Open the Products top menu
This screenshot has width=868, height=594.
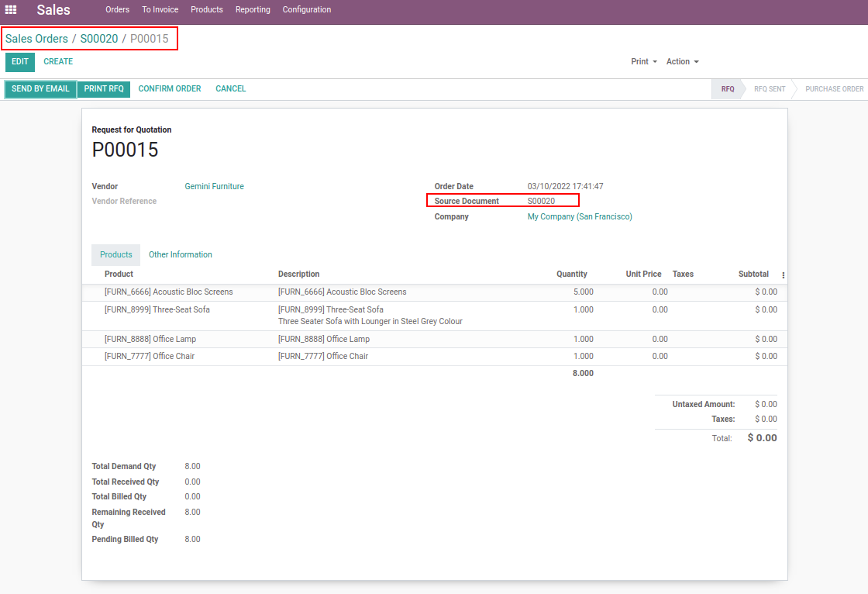point(207,10)
